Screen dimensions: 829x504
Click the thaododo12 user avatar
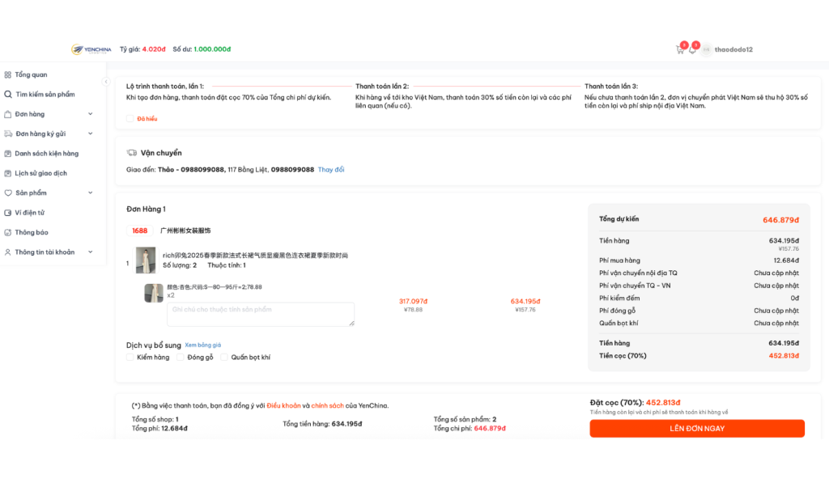point(706,49)
